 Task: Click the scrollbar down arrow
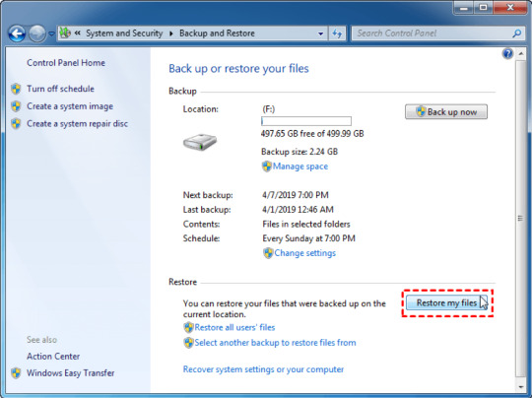tap(521, 387)
